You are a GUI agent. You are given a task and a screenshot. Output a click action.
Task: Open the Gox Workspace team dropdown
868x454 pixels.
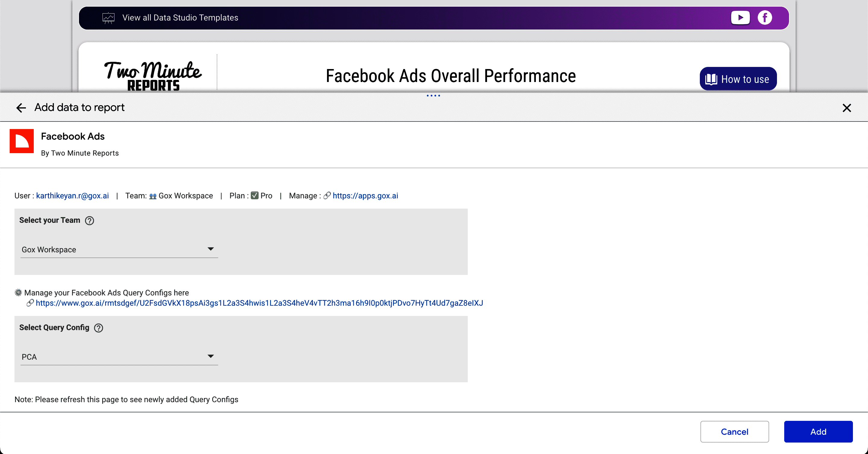pyautogui.click(x=119, y=249)
